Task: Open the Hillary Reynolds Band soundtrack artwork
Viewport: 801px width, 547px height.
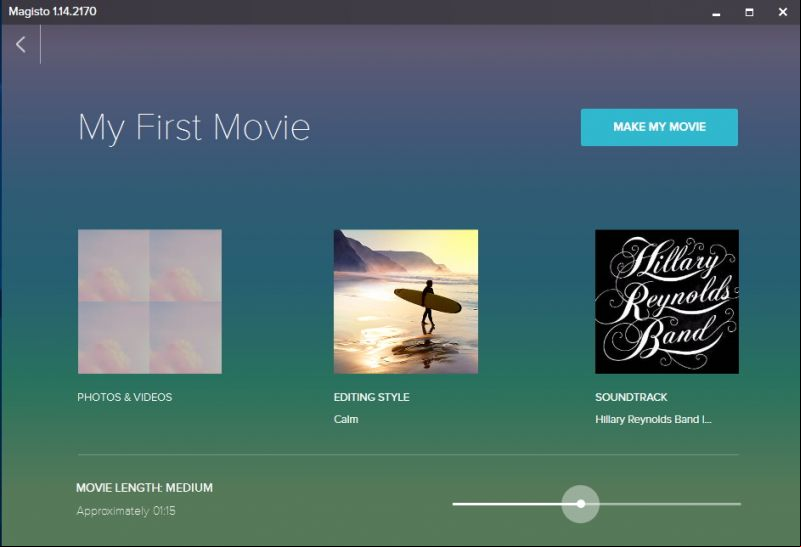Action: pyautogui.click(x=667, y=301)
